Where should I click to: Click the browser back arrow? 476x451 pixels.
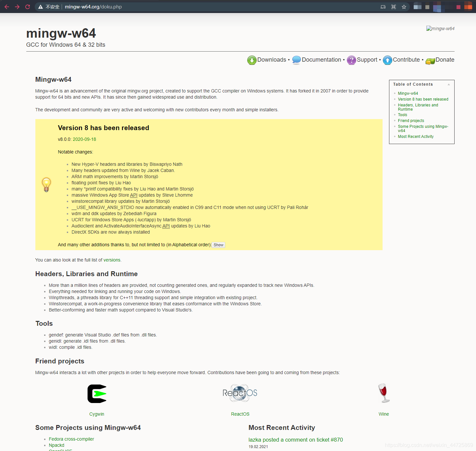[7, 7]
